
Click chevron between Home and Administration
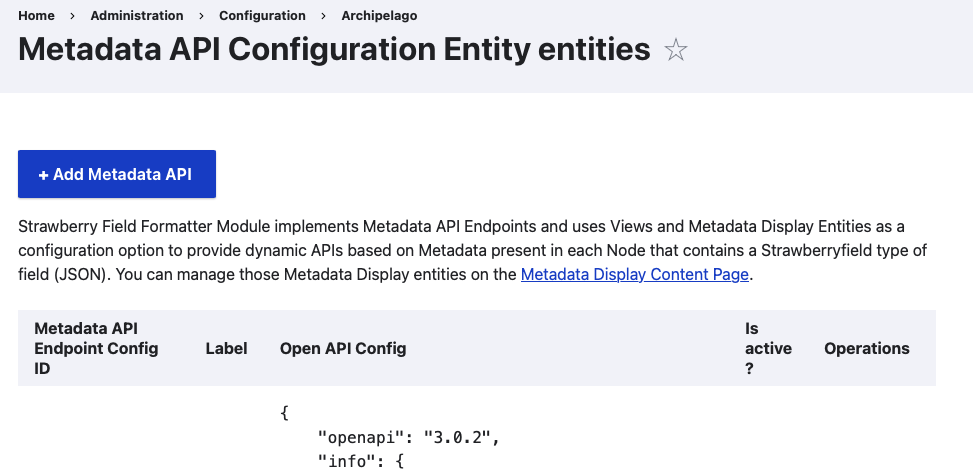point(73,15)
